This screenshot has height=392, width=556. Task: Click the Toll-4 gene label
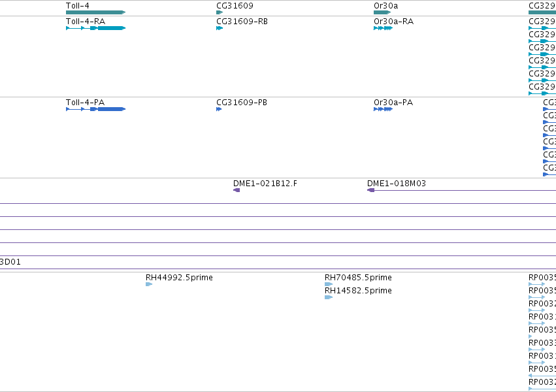coord(78,6)
